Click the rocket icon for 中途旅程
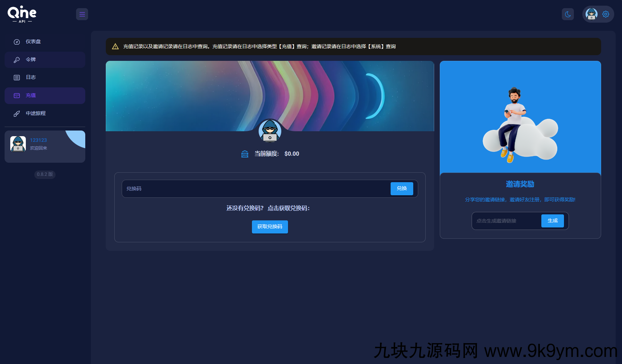The image size is (622, 364). click(x=17, y=114)
